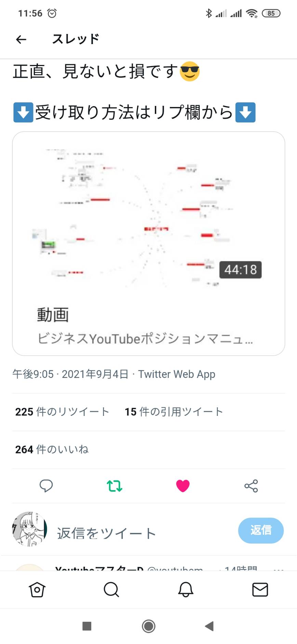The image size is (297, 644).
Task: Open the Search tab (magnifier icon)
Action: tap(111, 590)
